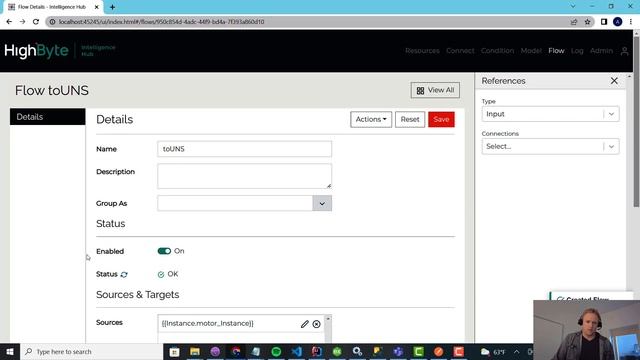Edit the motor_Instance source with the pencil icon
The image size is (640, 360).
point(304,324)
